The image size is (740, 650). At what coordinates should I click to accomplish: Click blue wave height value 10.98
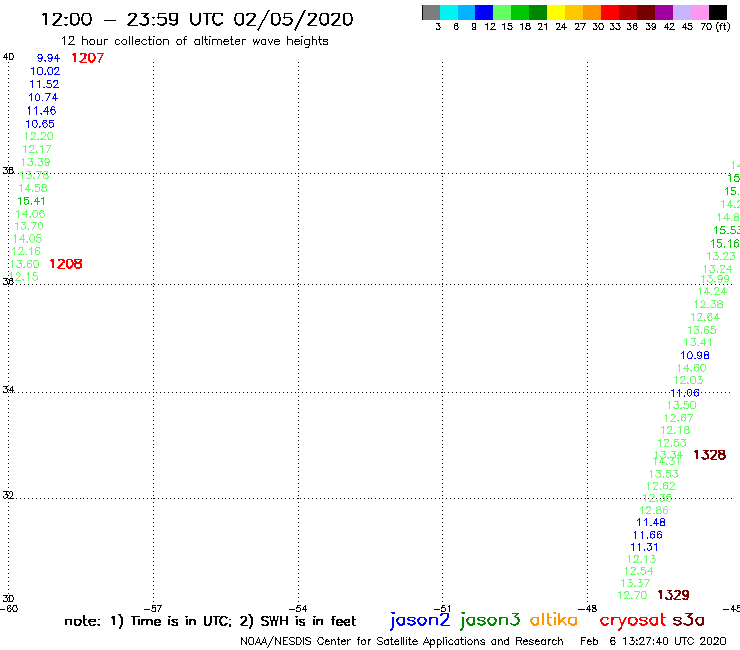point(695,355)
